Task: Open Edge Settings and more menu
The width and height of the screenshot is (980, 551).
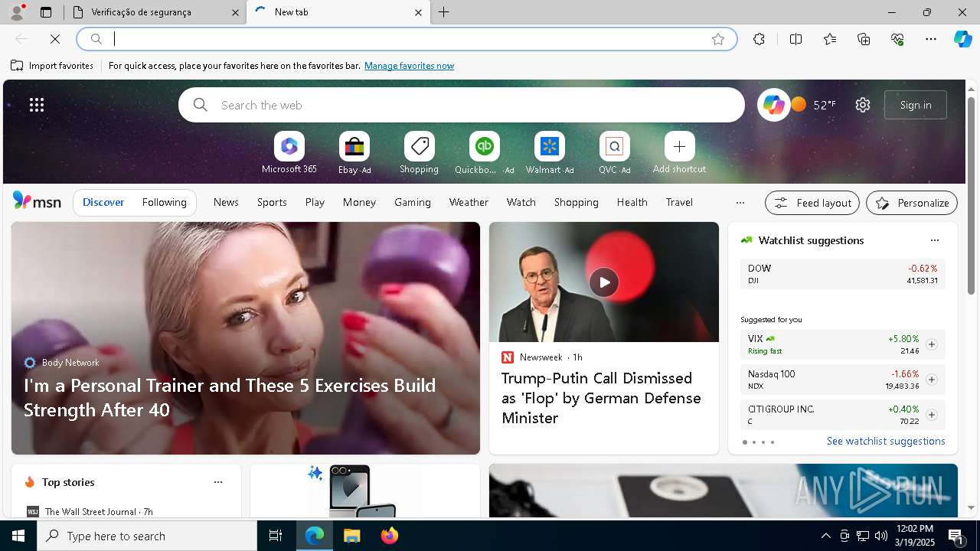Action: point(931,39)
